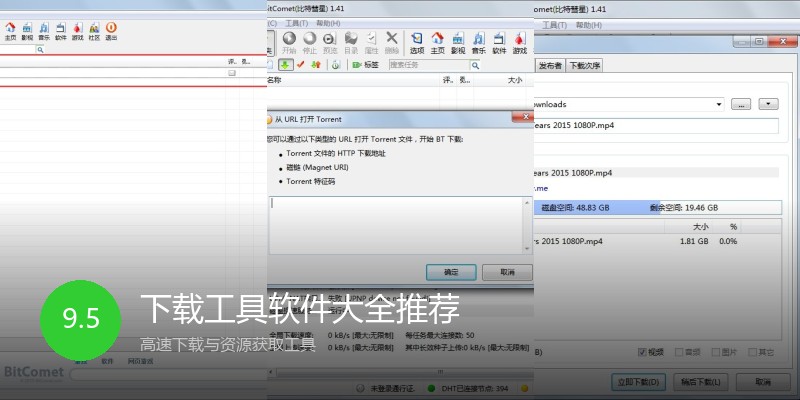The height and width of the screenshot is (400, 800).
Task: Click the 删除 delete X icon in middle window
Action: click(x=391, y=43)
